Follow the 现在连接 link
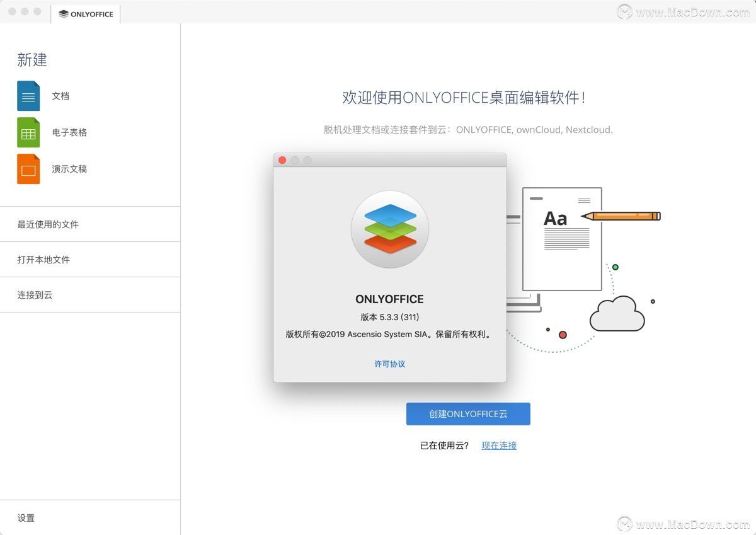This screenshot has height=535, width=756. click(499, 446)
